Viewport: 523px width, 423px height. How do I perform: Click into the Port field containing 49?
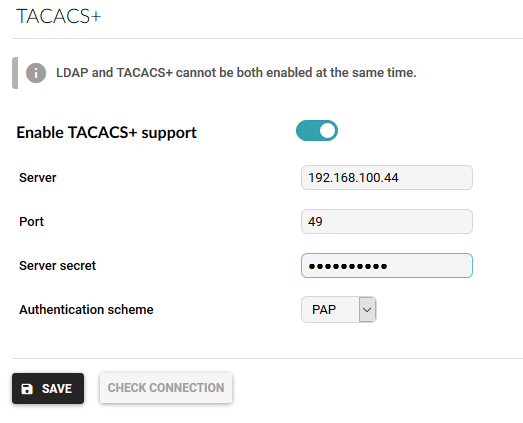387,222
